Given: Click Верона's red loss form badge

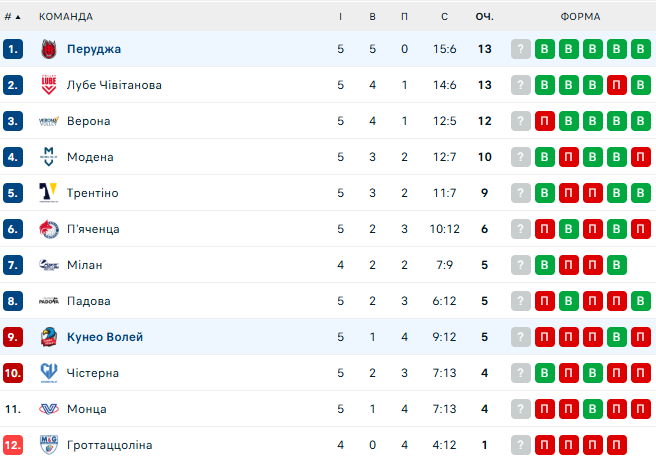Looking at the screenshot, I should pos(545,121).
